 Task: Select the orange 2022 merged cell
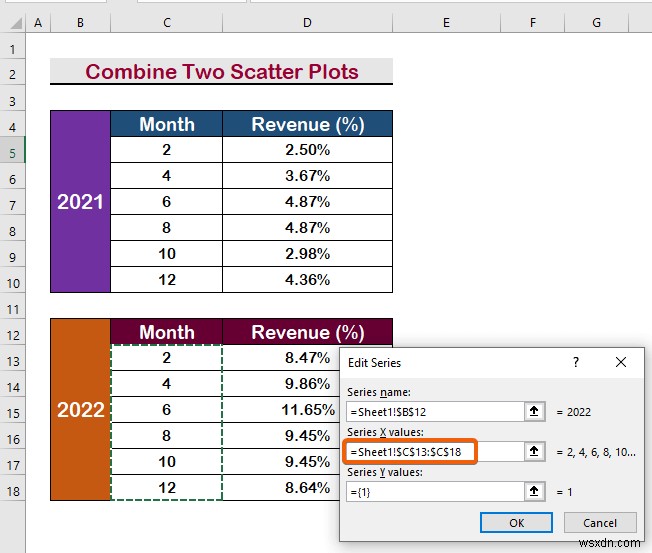pos(80,410)
